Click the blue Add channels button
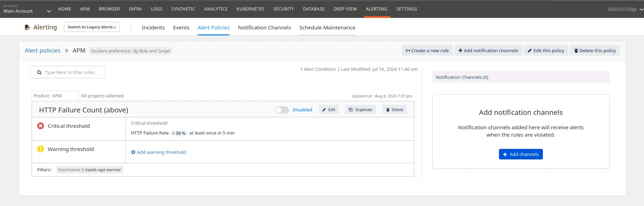The image size is (644, 206). coord(521,154)
